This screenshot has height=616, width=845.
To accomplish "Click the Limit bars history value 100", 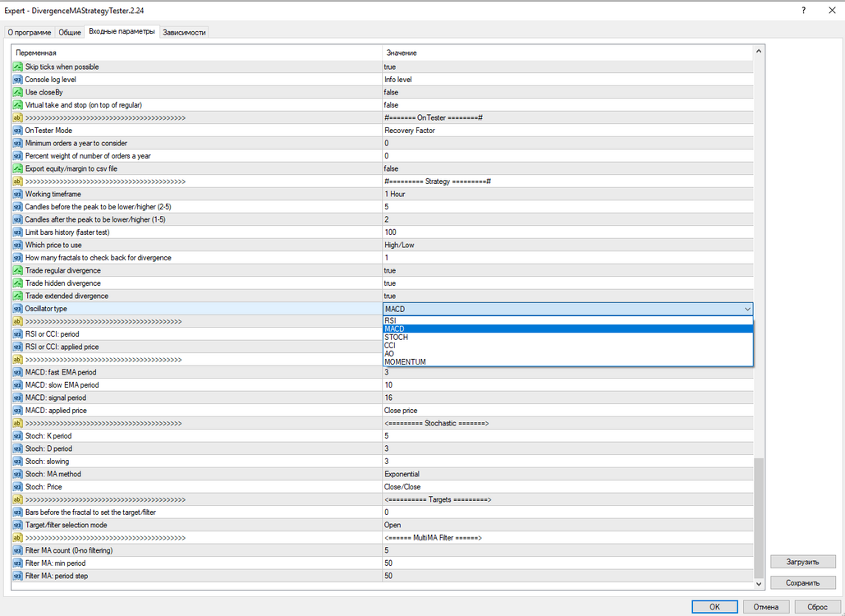I will (x=391, y=232).
